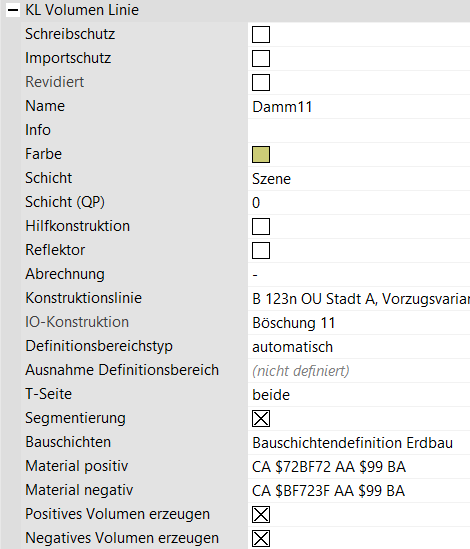Click the Abrechnung value field

click(359, 275)
